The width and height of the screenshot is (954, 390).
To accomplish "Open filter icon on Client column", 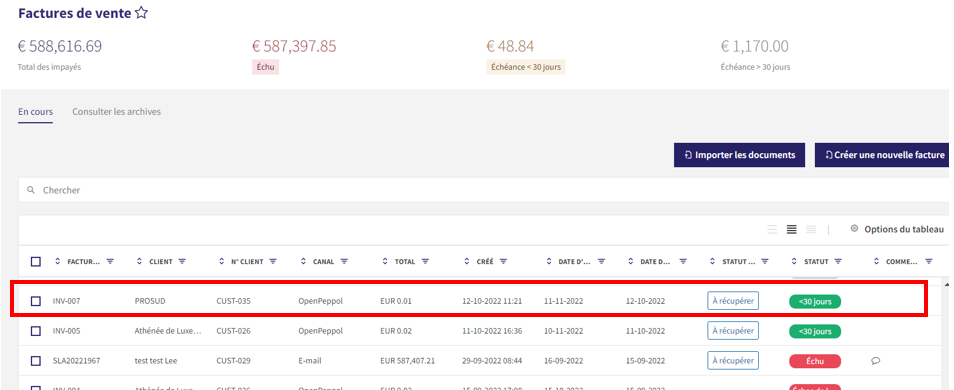I will click(182, 262).
